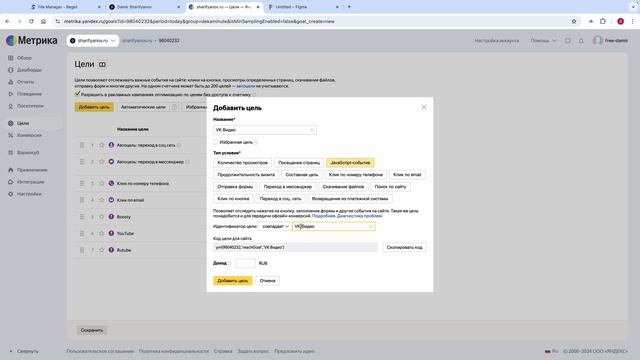This screenshot has width=640, height=360.
Task: Open the user account menu in the header
Action: tap(611, 41)
